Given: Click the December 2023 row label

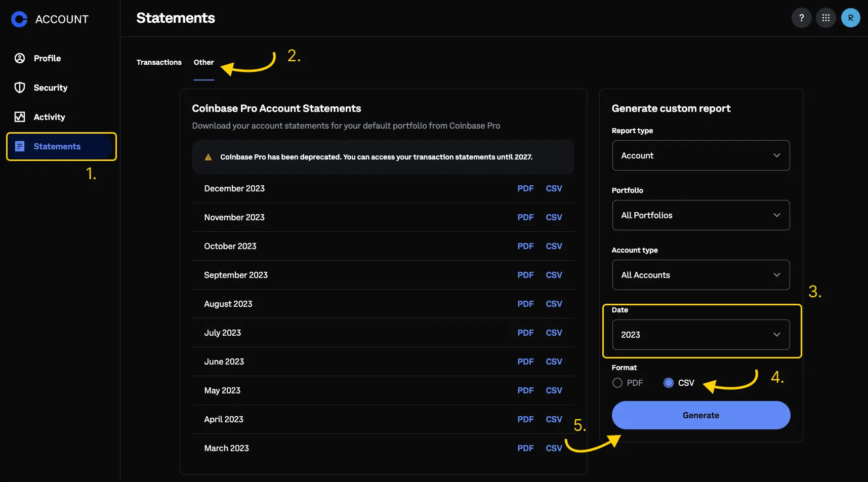Looking at the screenshot, I should coord(234,188).
